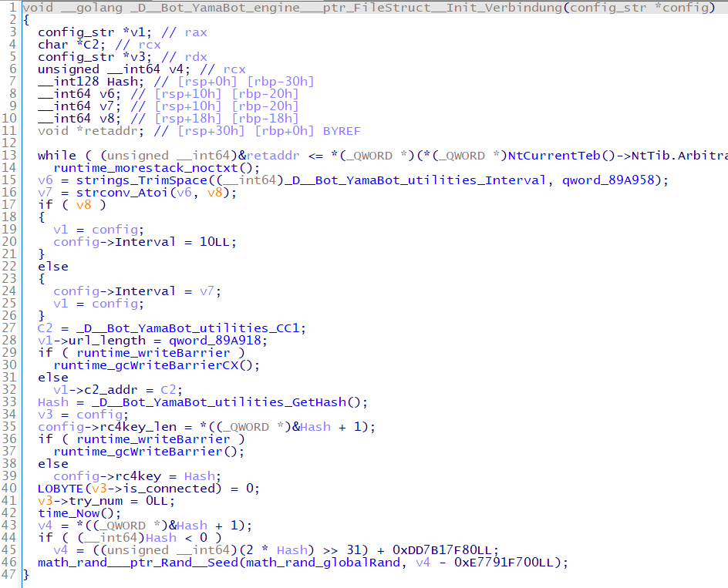Select the 'config_str *config' parameter in the signature

pyautogui.click(x=639, y=8)
